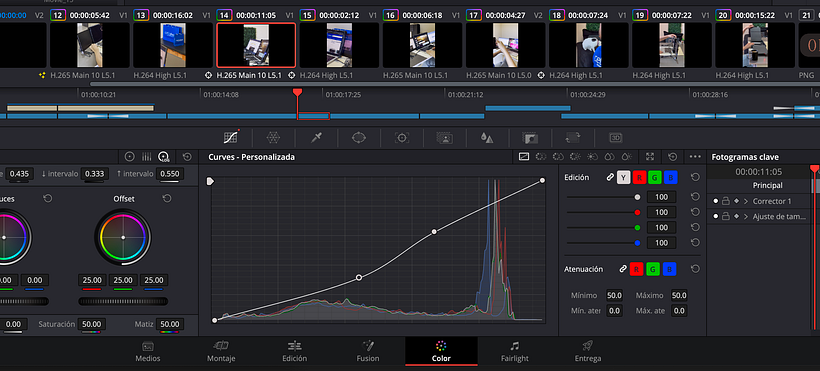Toggle the B channel in Edición
This screenshot has width=820, height=371.
point(670,177)
